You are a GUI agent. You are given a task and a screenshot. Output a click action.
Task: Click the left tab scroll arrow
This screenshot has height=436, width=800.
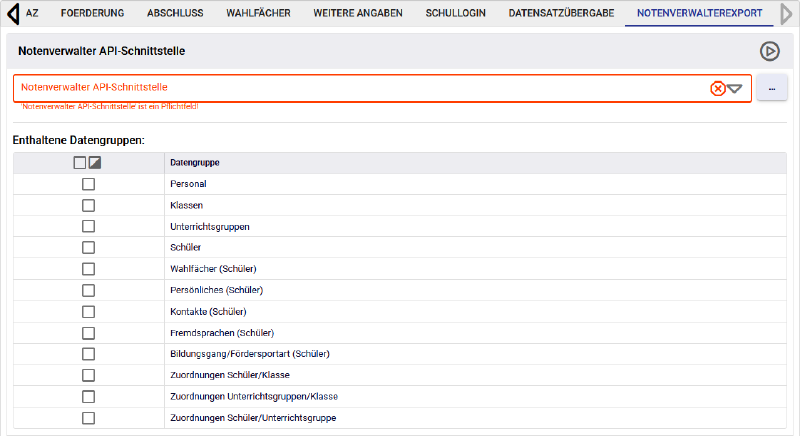12,13
